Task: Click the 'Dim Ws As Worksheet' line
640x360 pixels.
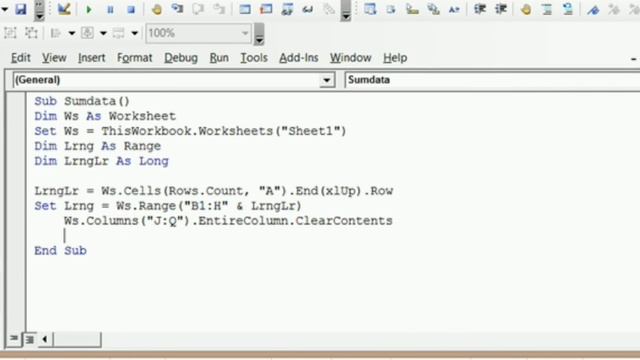Action: 105,116
